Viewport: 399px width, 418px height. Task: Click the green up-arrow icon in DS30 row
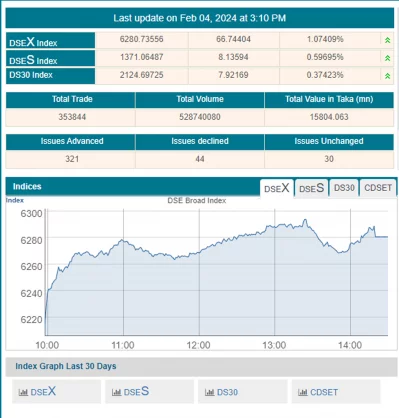(x=387, y=76)
